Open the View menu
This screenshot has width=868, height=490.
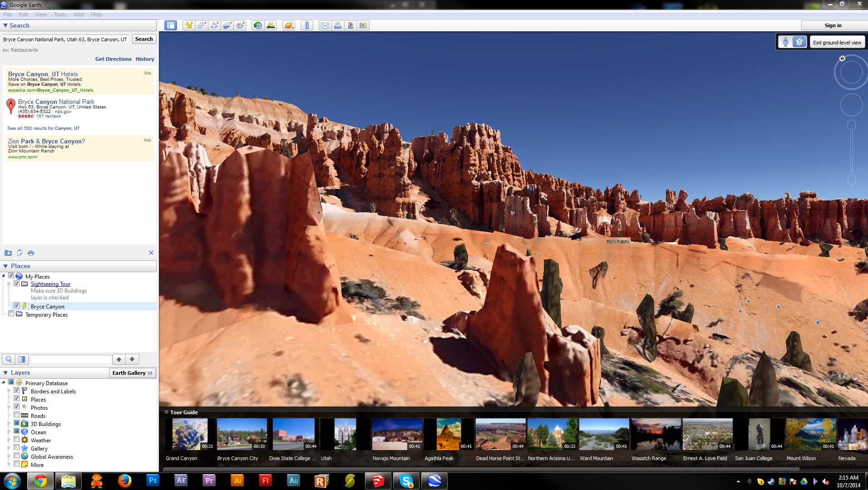[41, 15]
